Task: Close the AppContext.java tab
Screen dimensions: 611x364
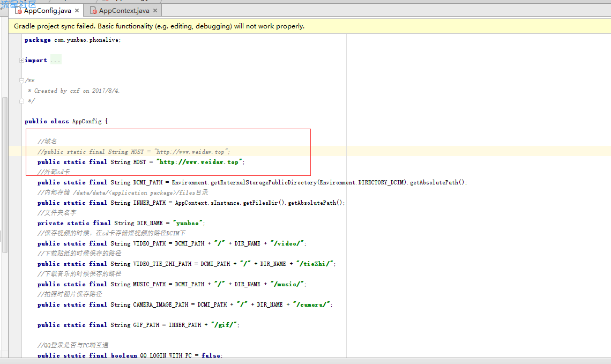Action: [155, 11]
